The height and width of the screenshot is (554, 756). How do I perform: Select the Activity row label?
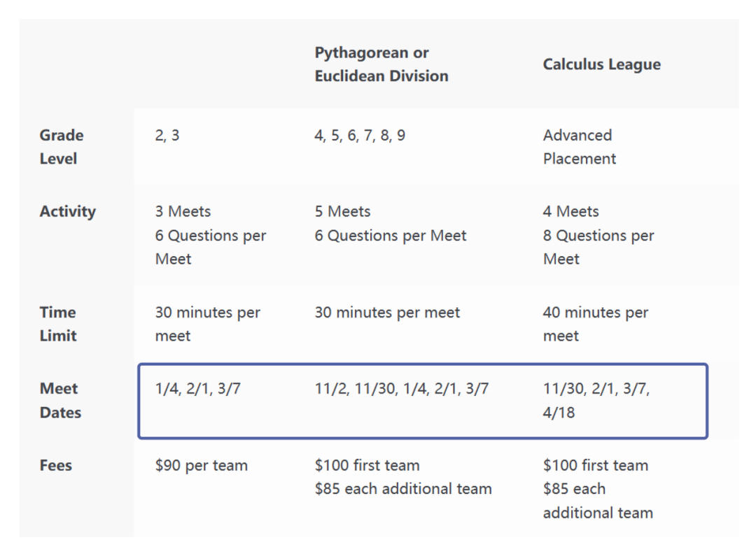[68, 212]
